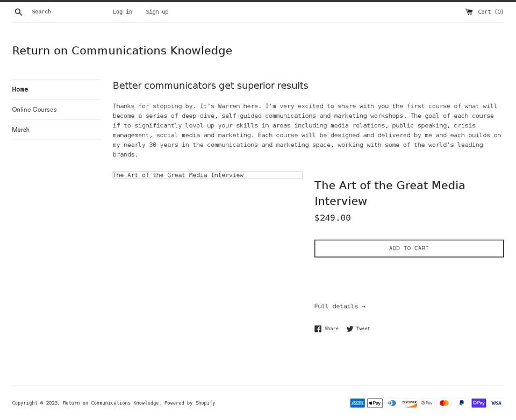The width and height of the screenshot is (516, 420).
Task: Click the Visa payment icon
Action: click(x=496, y=403)
